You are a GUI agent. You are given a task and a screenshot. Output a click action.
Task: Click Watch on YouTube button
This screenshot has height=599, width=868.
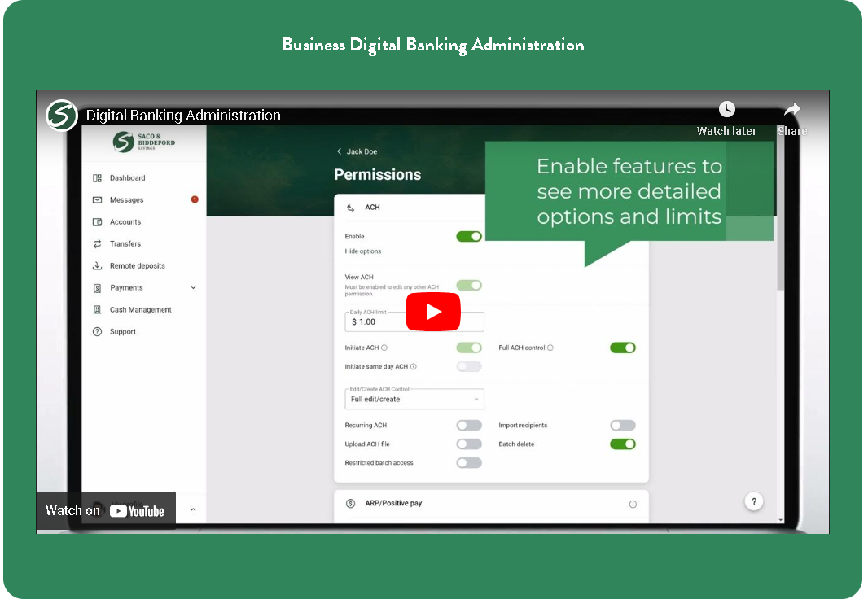tap(106, 510)
